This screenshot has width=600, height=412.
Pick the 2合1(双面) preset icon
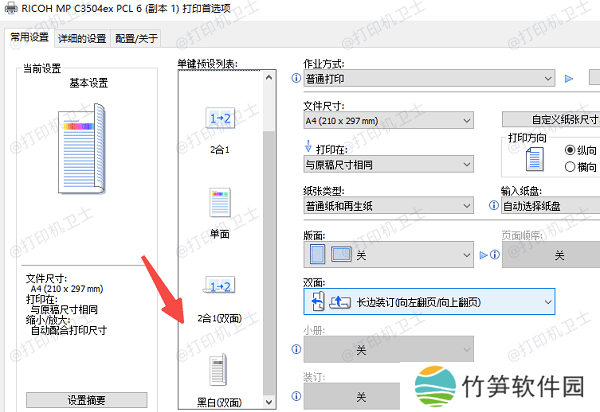pyautogui.click(x=219, y=290)
